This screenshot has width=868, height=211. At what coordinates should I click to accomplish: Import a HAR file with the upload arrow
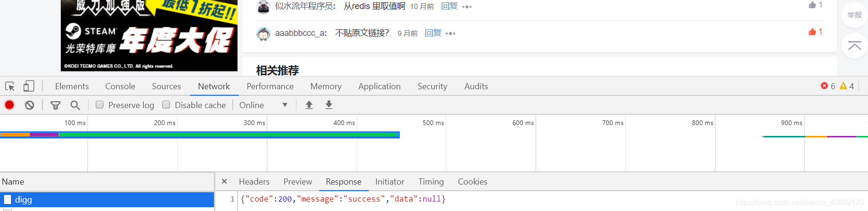tap(309, 105)
